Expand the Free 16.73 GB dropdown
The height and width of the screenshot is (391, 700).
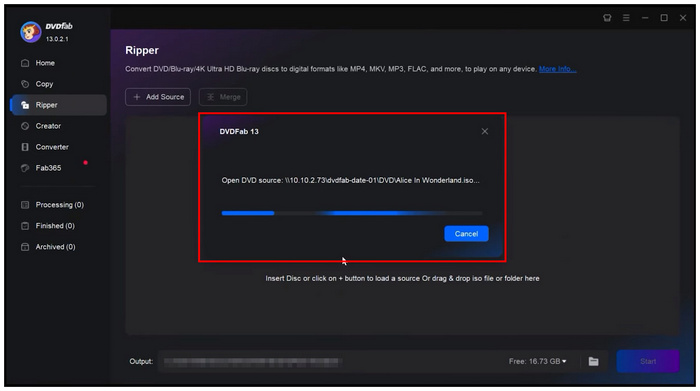538,362
